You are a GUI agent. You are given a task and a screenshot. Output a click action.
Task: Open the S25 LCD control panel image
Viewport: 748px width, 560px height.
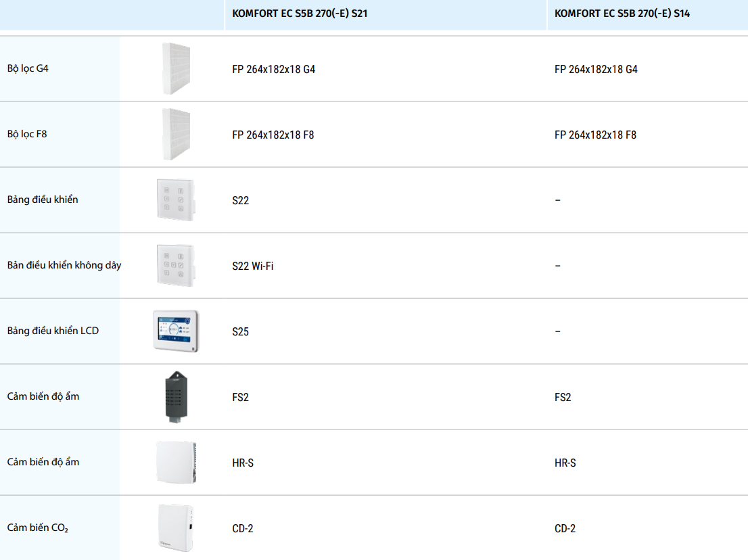[x=176, y=331]
